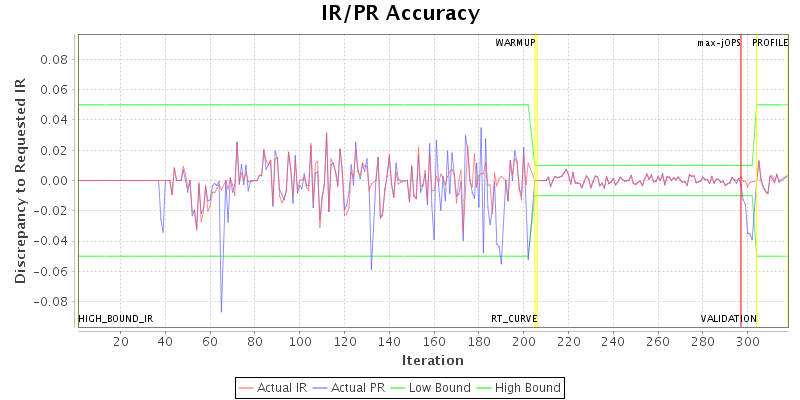Select the High Bound legend entry
The image size is (800, 400).
click(x=526, y=387)
